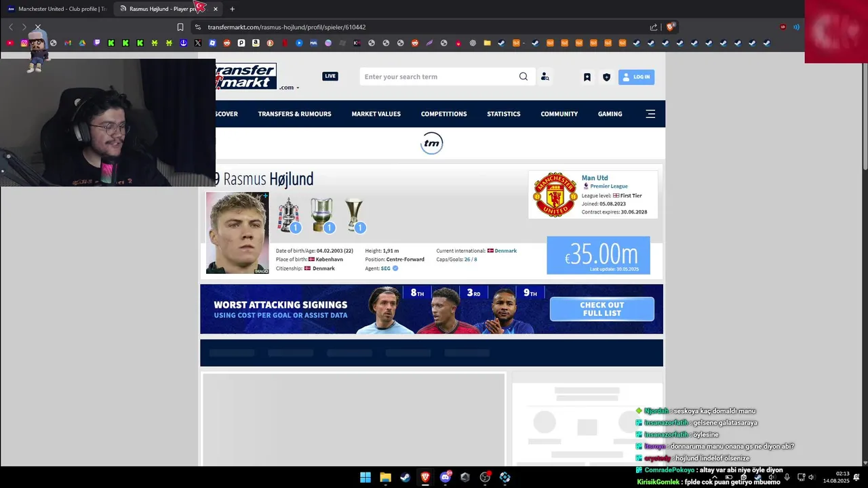Open the SEG agent link

coord(385,268)
